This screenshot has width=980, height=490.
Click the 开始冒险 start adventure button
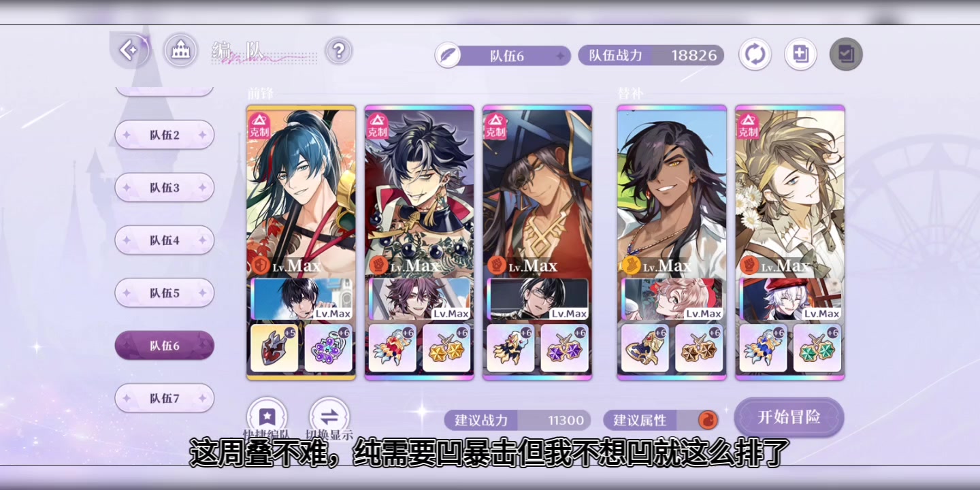point(789,417)
